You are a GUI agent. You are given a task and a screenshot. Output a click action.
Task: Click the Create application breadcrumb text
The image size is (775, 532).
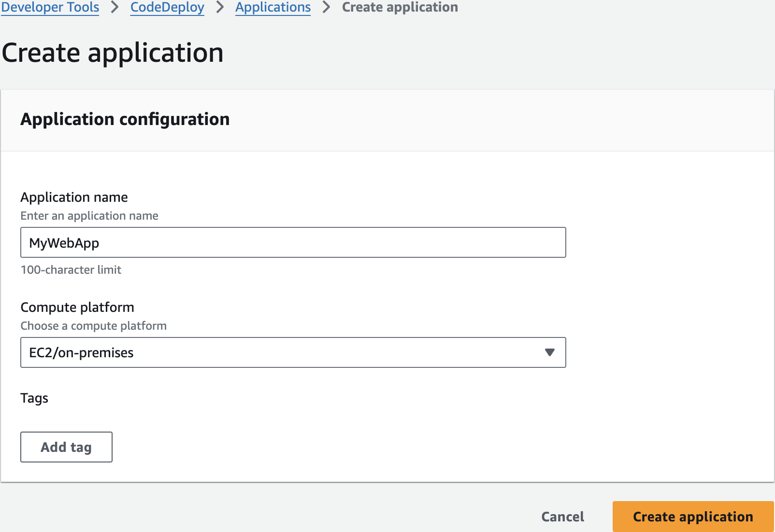(400, 7)
